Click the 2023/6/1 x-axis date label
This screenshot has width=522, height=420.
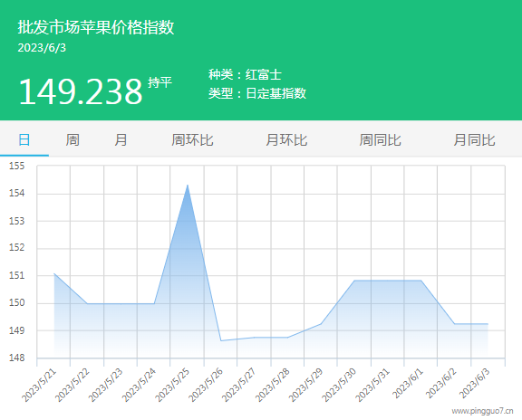[x=408, y=383]
